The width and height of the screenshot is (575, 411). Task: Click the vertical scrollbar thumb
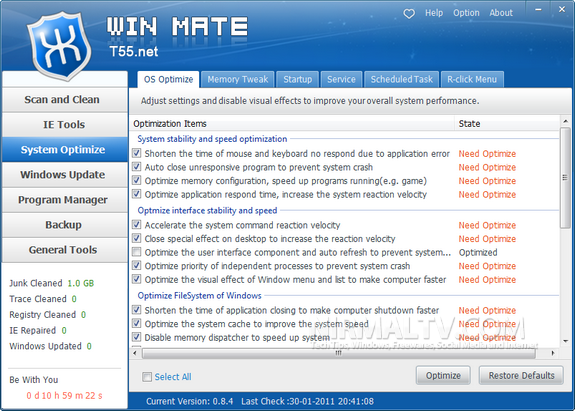[565, 178]
